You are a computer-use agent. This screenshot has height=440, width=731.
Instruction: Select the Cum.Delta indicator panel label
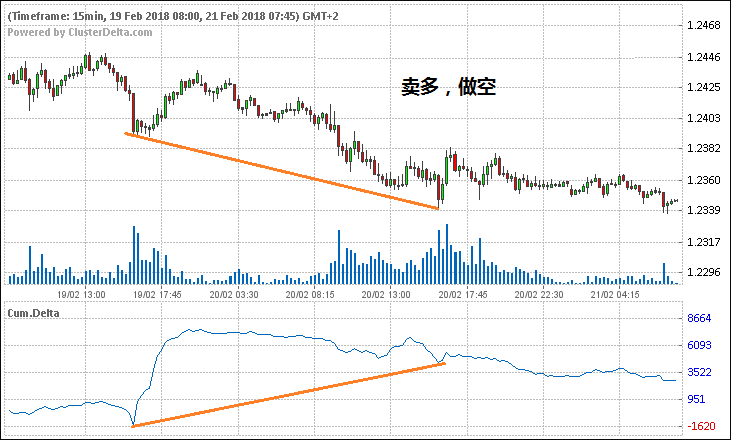click(34, 312)
